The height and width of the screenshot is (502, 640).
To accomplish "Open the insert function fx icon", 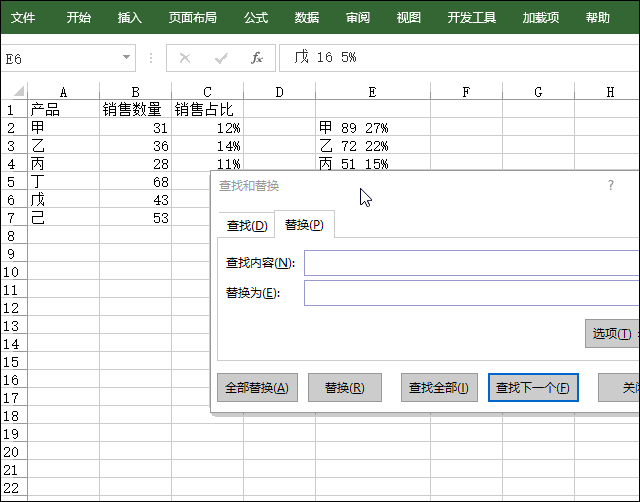I will pyautogui.click(x=256, y=58).
